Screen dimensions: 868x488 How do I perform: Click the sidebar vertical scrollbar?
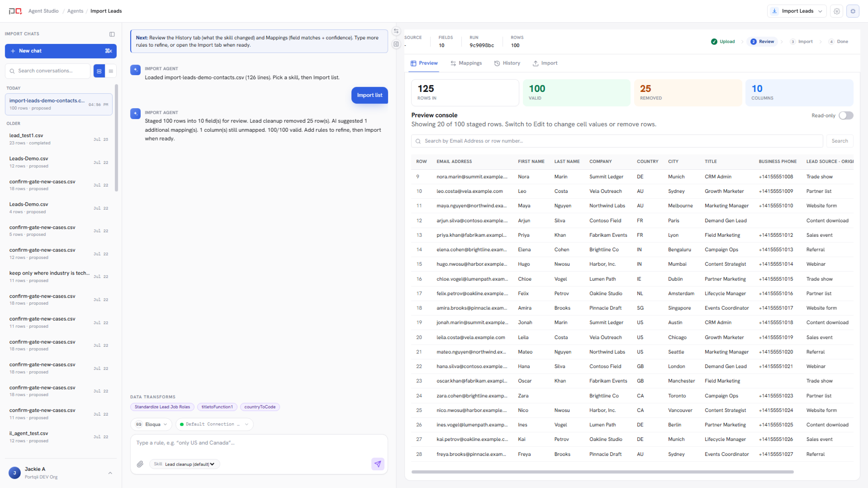pyautogui.click(x=116, y=138)
